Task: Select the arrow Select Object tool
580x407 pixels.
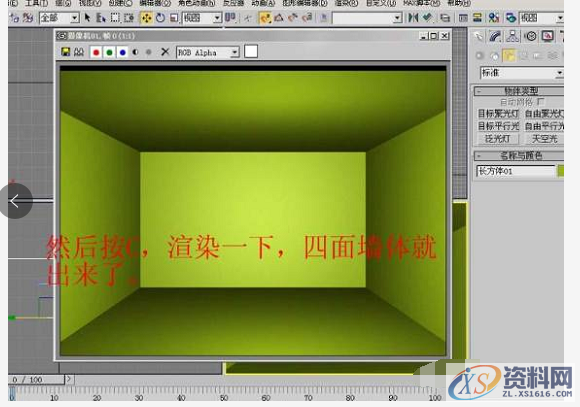Action: (87, 17)
